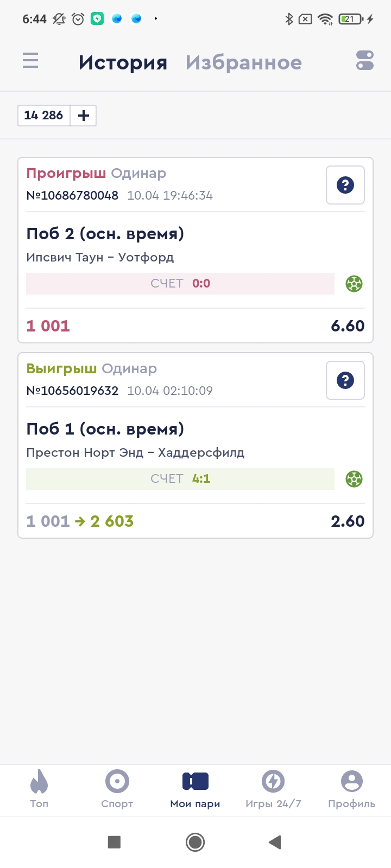Expand the Престон Норт Энд – Хаддерсфилд bet

(x=163, y=439)
